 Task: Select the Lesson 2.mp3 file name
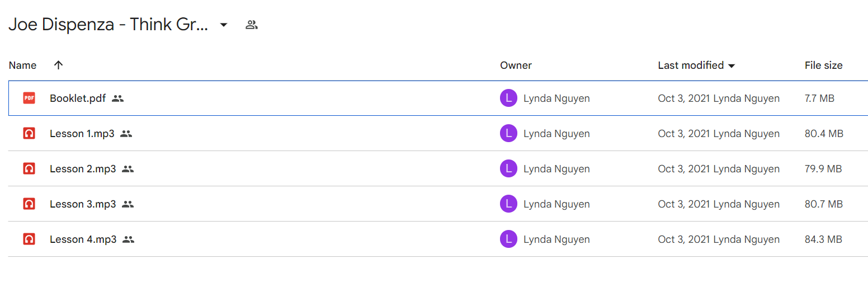click(x=83, y=169)
